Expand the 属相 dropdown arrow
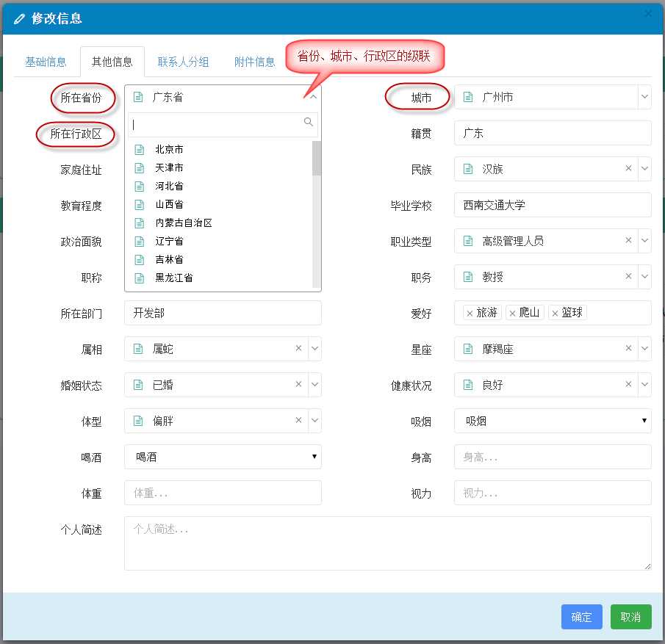 (x=314, y=349)
